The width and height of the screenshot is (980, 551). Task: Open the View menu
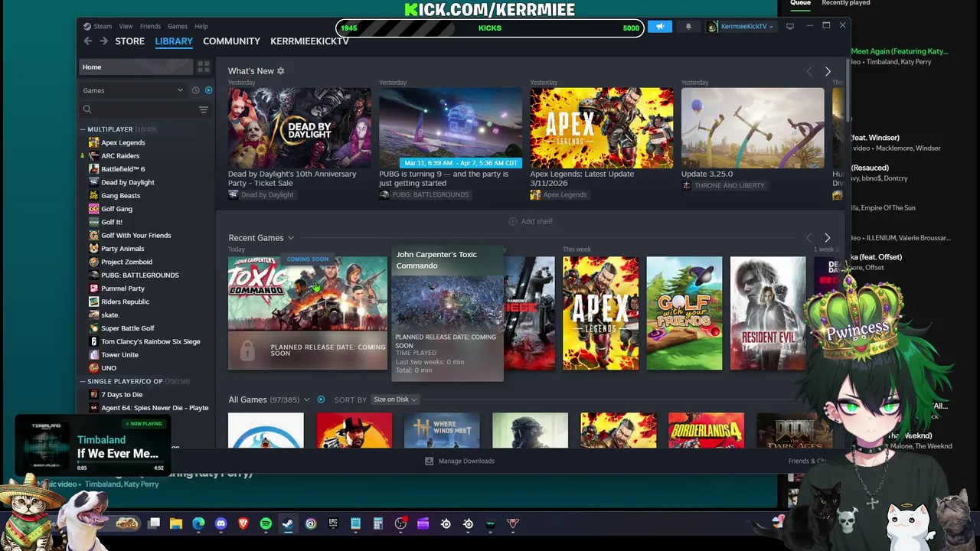click(126, 26)
